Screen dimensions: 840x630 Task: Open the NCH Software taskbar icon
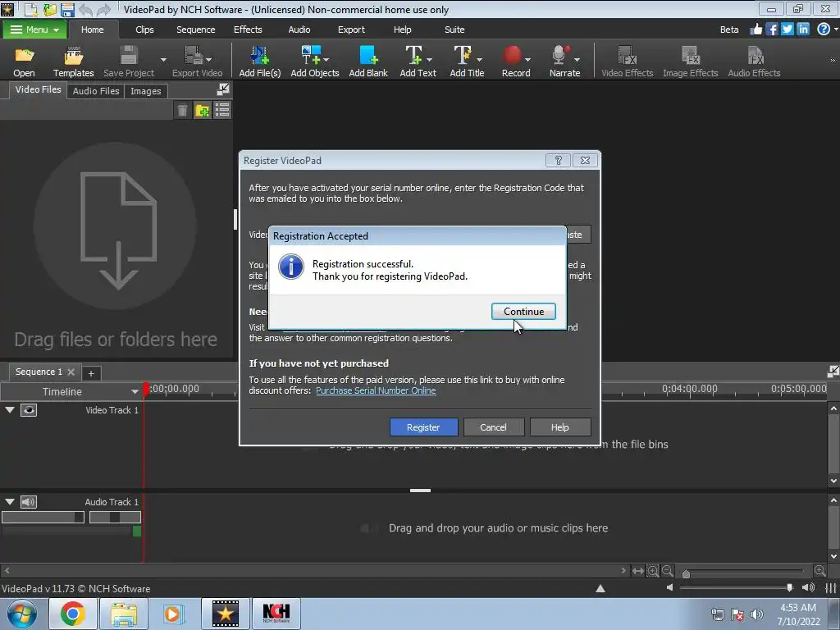[276, 614]
